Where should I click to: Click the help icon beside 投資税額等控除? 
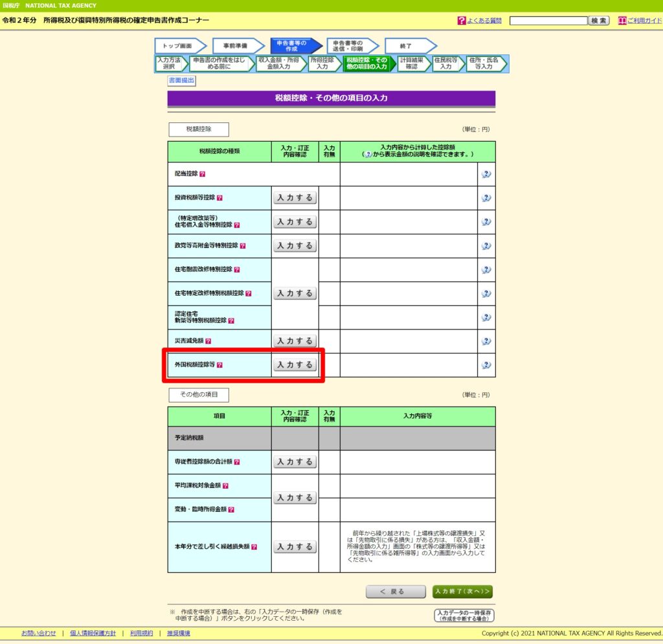(x=219, y=198)
